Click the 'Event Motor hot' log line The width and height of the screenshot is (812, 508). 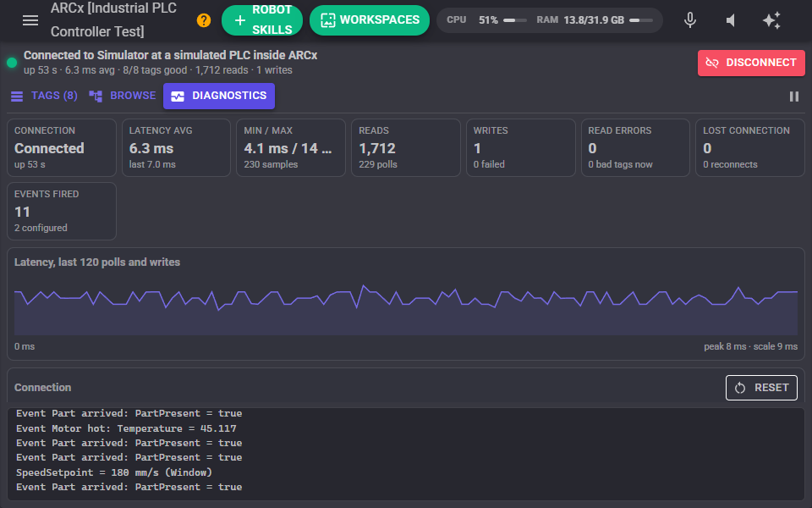coord(126,428)
